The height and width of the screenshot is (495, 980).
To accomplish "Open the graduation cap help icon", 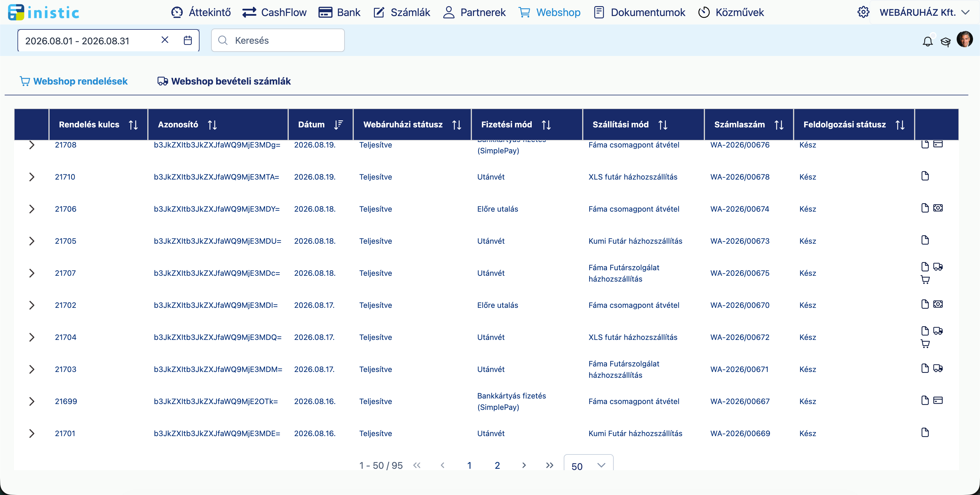I will point(945,41).
